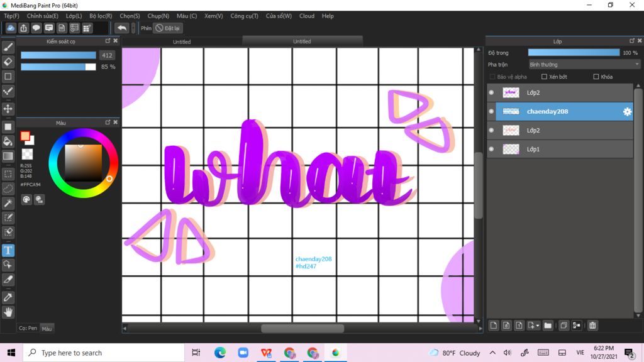Open the Chỉnh sửa(E) menu
Viewport: 644px width, 362px height.
(43, 16)
